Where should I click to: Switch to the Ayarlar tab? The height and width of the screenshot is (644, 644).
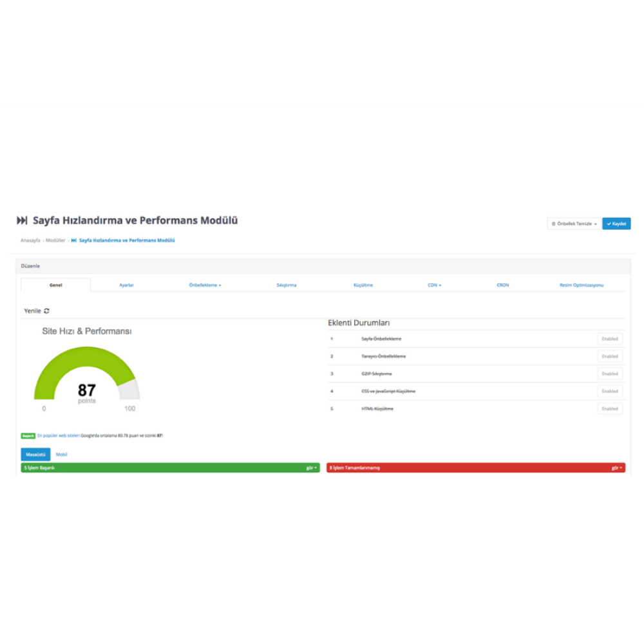(x=126, y=285)
